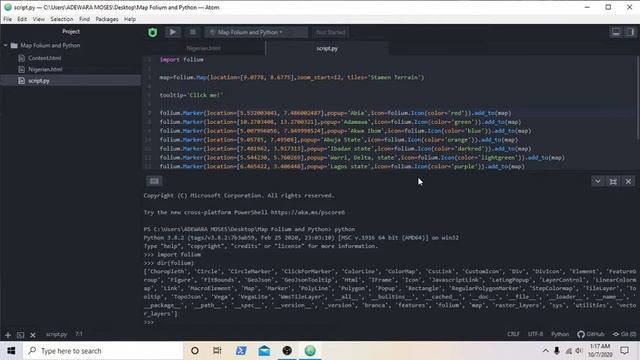The width and height of the screenshot is (640, 360).
Task: Click the 7:1 cursor position indicator
Action: coord(79,334)
